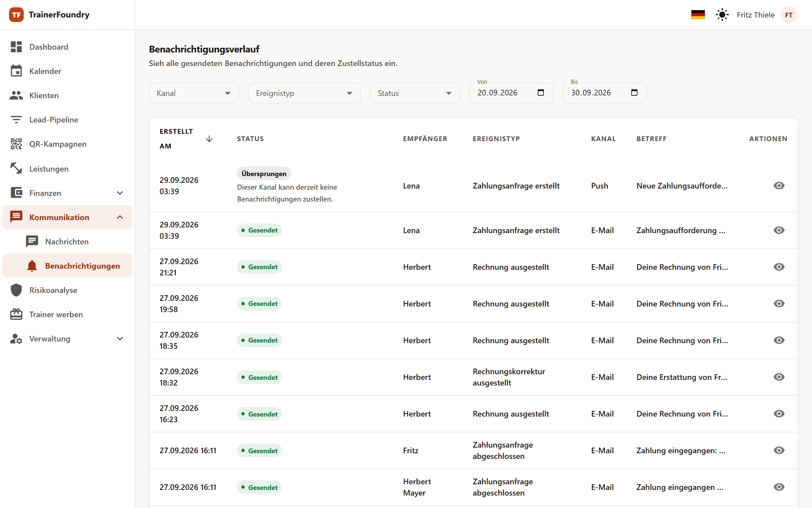812x508 pixels.
Task: Click the Nachrichten chat bubble icon
Action: [x=32, y=241]
